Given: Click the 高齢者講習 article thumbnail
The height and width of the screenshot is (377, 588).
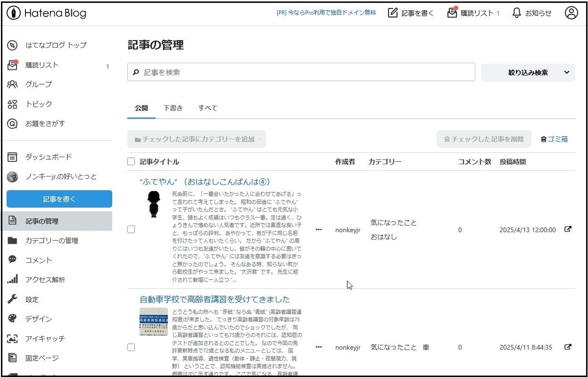Looking at the screenshot, I should pos(154,322).
